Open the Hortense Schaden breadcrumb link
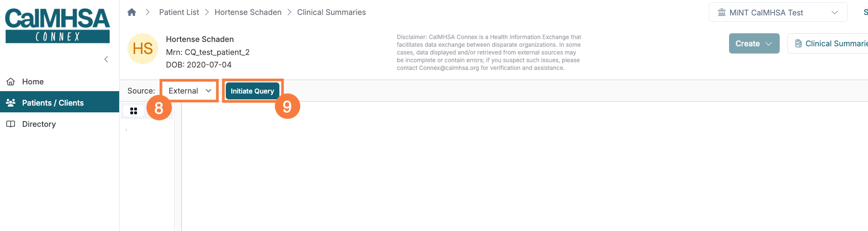The image size is (868, 231). click(x=248, y=12)
